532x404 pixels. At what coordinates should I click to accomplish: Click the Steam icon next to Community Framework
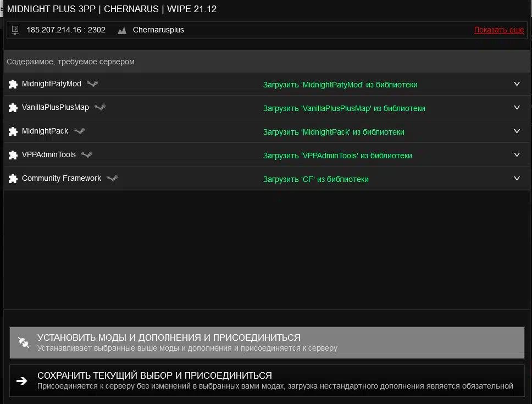tap(112, 179)
